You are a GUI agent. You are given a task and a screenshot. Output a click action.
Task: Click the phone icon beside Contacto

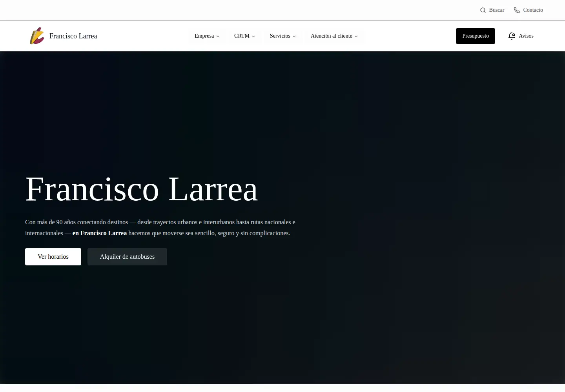point(517,10)
